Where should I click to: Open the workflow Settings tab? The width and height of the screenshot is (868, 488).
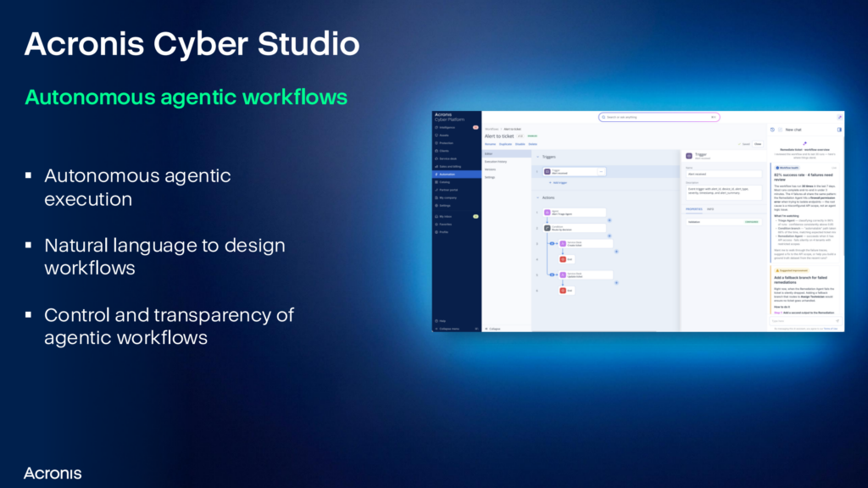[x=507, y=177]
